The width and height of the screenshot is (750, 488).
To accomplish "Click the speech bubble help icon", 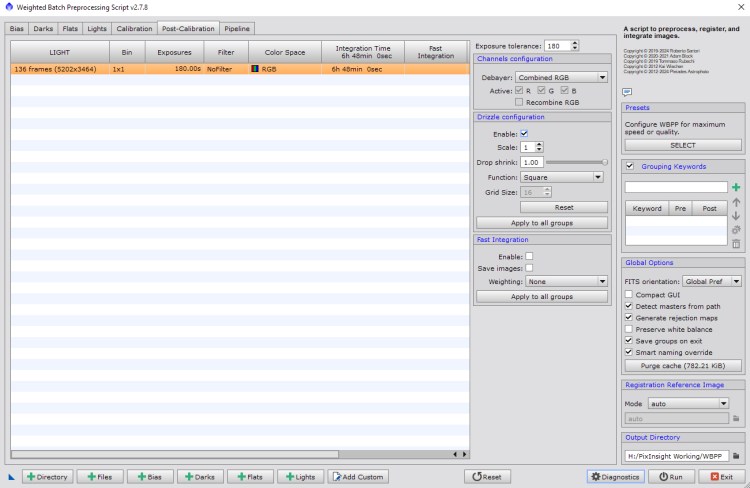I will (x=628, y=92).
